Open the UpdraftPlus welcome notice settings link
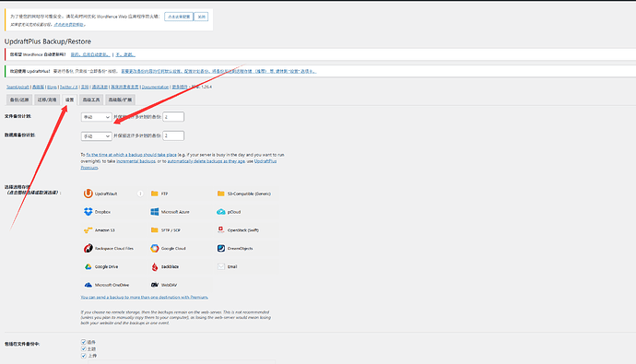The image size is (636, 364). 218,71
